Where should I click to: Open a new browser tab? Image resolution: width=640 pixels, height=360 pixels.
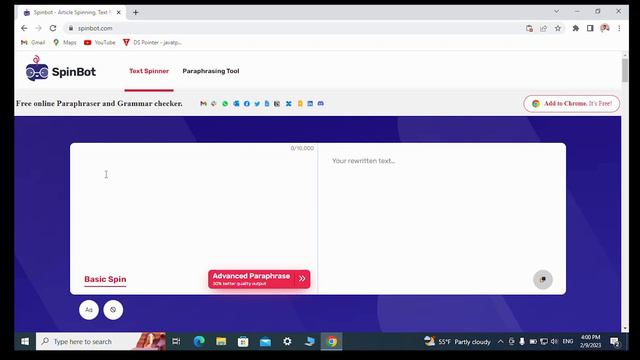[136, 12]
